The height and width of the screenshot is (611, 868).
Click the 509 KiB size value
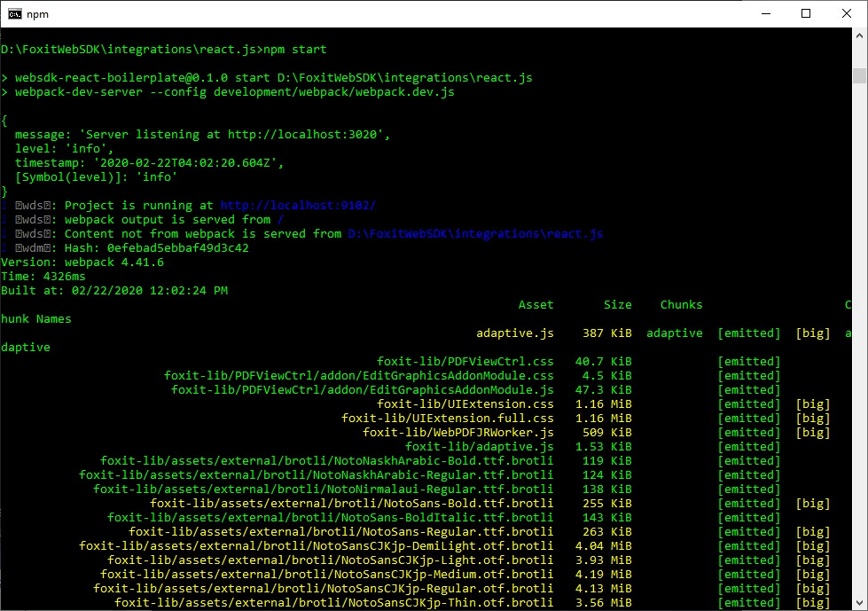click(x=606, y=432)
